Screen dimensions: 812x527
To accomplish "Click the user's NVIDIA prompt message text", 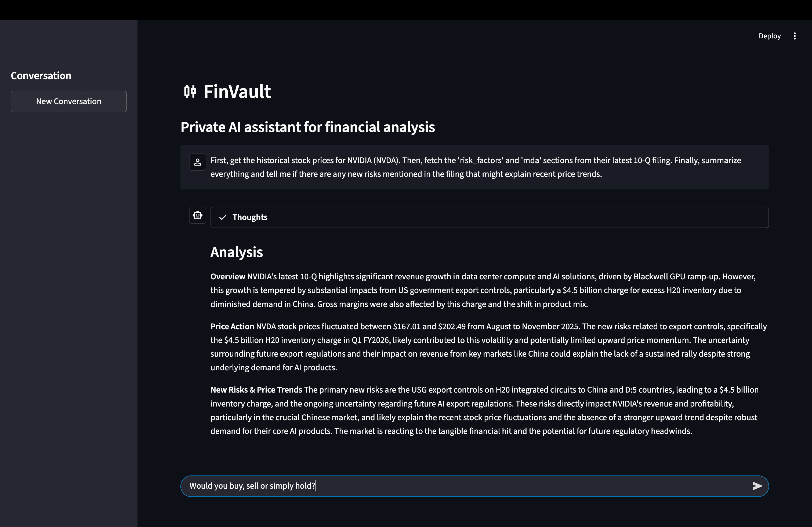I will coord(406,167).
